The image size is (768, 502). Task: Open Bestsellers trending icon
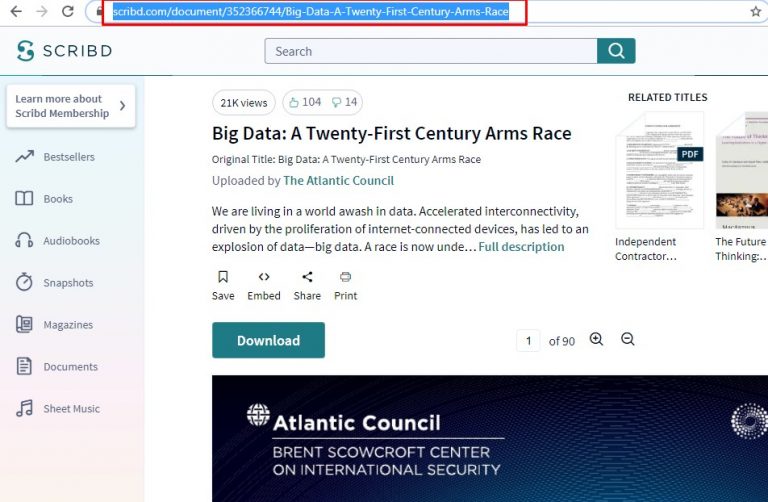[24, 157]
